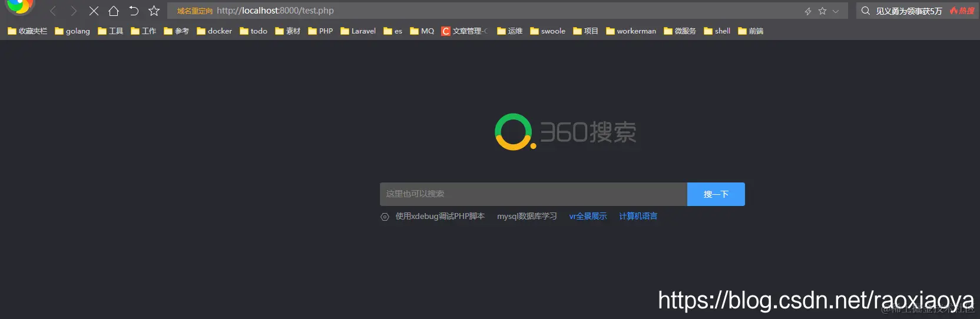Screen dimensions: 980x319
Task: Click the 360 browser logo
Action: [19, 6]
